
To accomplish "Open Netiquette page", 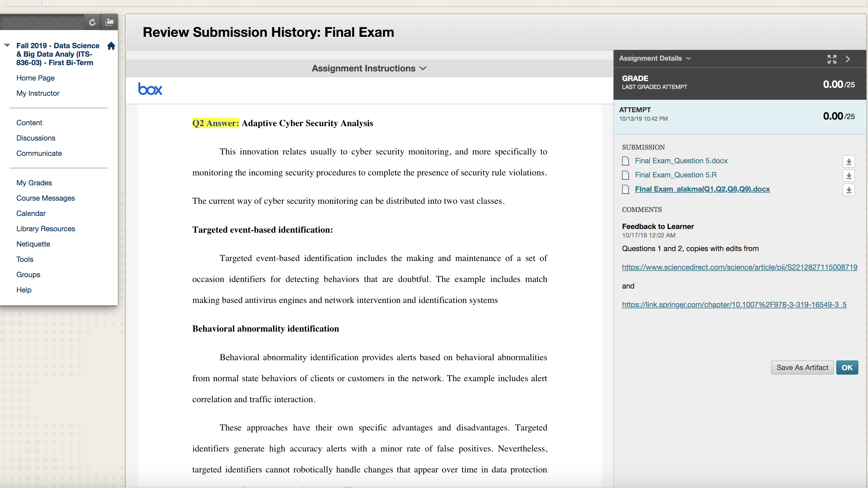I will [x=33, y=244].
